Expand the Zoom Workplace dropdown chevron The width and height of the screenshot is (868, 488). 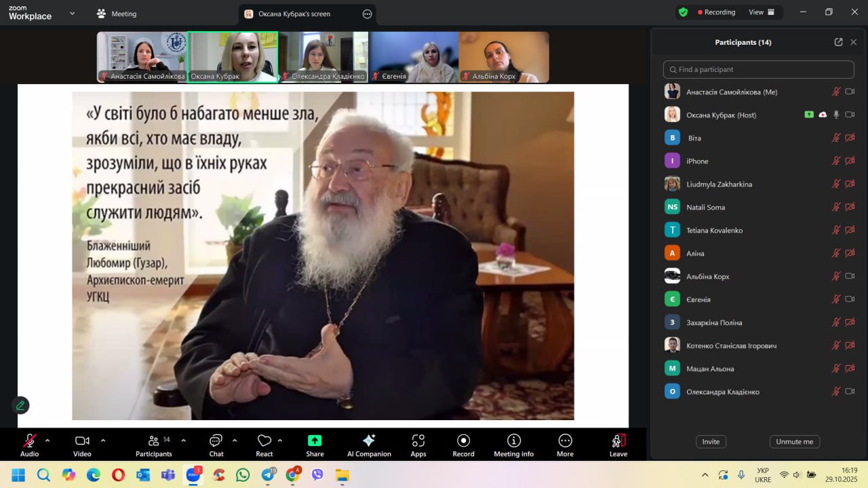click(x=73, y=13)
